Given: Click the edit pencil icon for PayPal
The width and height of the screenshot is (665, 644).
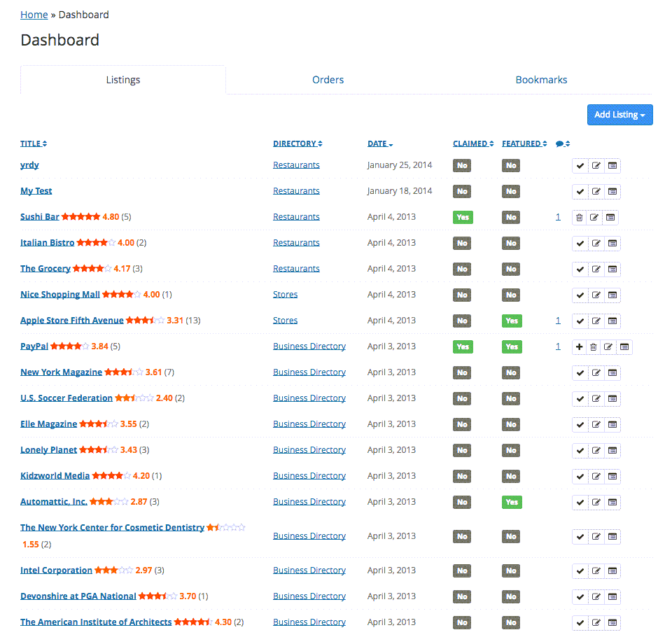Looking at the screenshot, I should tap(608, 346).
